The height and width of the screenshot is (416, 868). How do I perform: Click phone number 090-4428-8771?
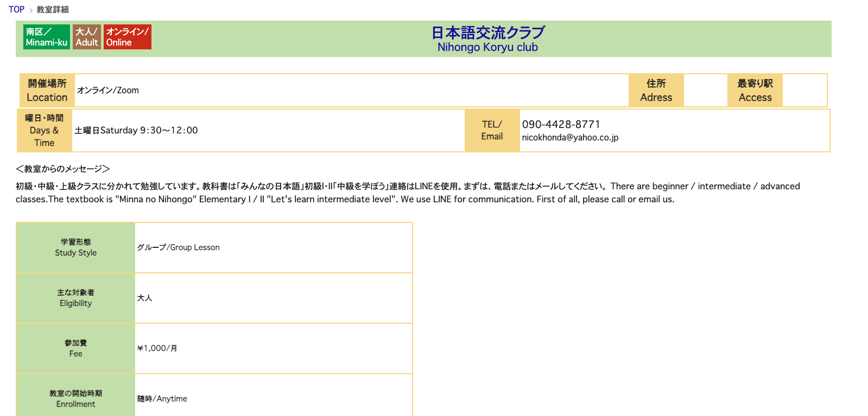pyautogui.click(x=561, y=125)
